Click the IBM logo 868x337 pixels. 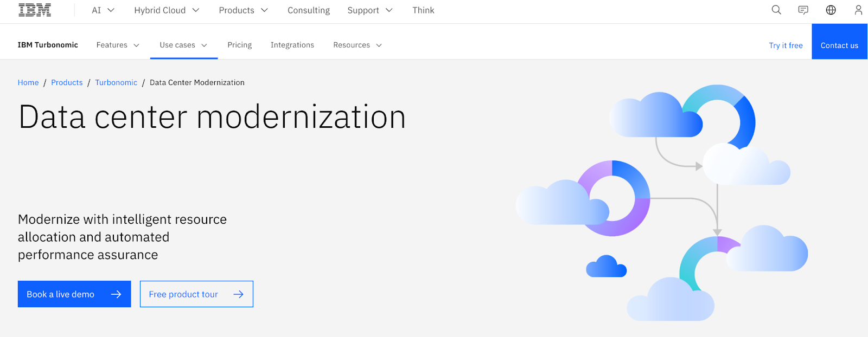[35, 10]
